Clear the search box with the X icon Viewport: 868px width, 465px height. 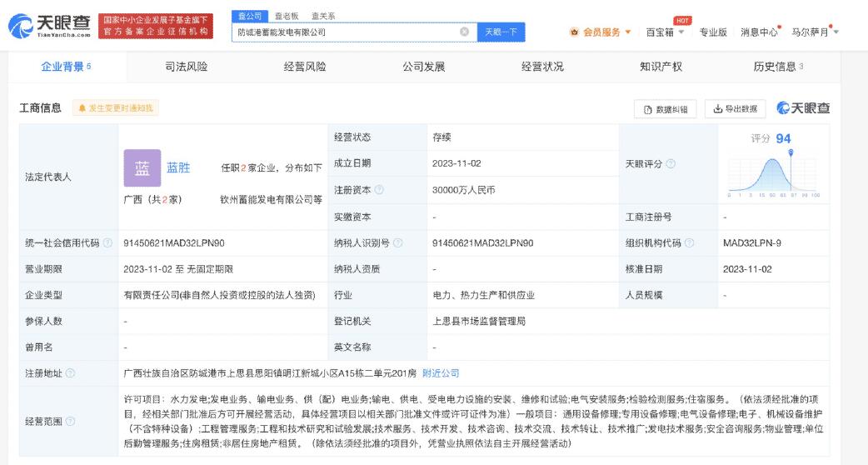point(464,32)
